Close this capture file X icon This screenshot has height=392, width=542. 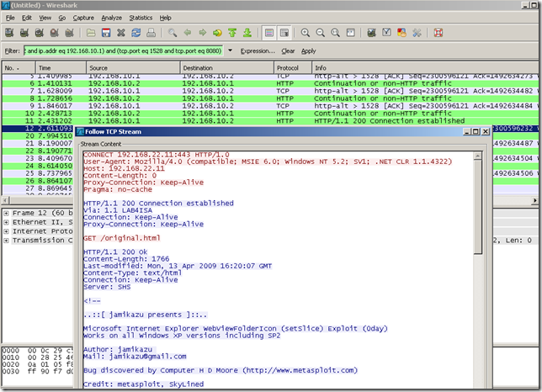(121, 33)
